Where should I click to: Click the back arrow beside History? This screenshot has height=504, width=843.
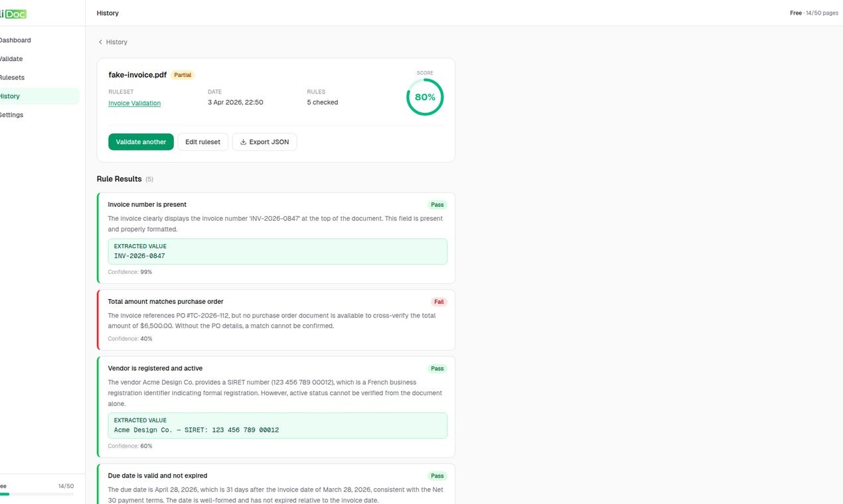100,42
